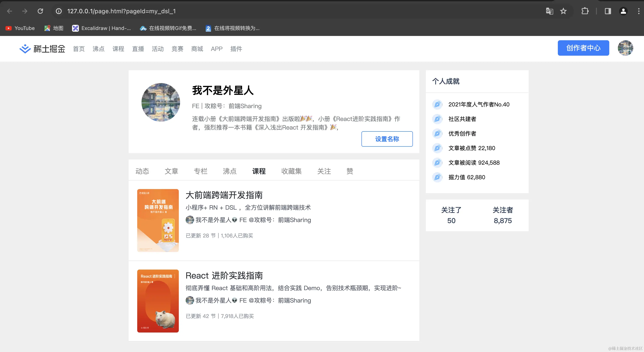This screenshot has width=644, height=352.
Task: Open 课程 in top navigation
Action: click(x=118, y=49)
